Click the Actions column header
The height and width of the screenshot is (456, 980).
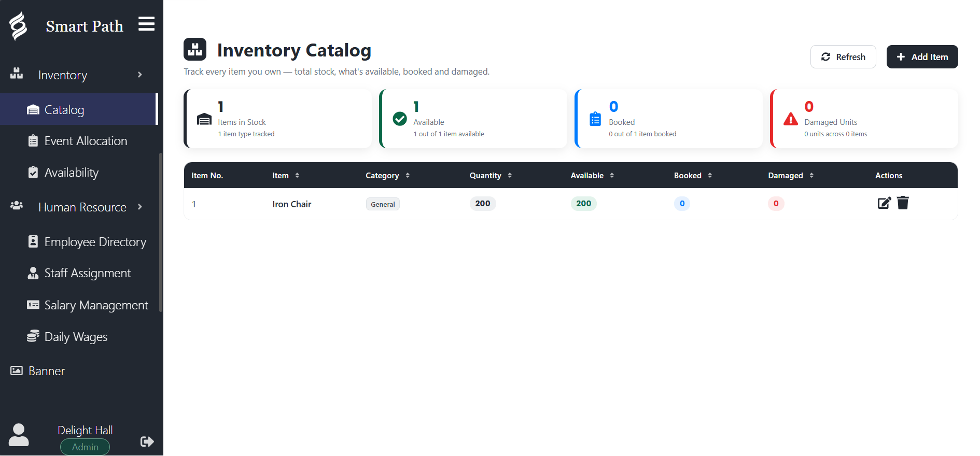889,176
